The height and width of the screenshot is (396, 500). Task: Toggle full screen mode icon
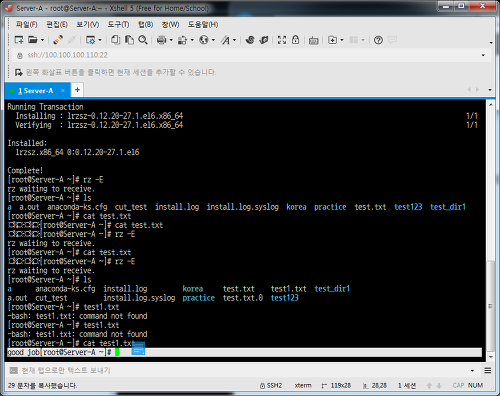282,40
